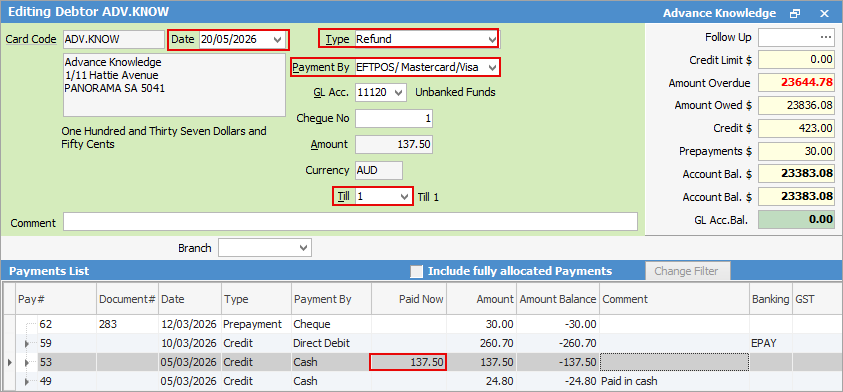Click the Cheque payment cell in row 62
843x392 pixels.
point(331,325)
